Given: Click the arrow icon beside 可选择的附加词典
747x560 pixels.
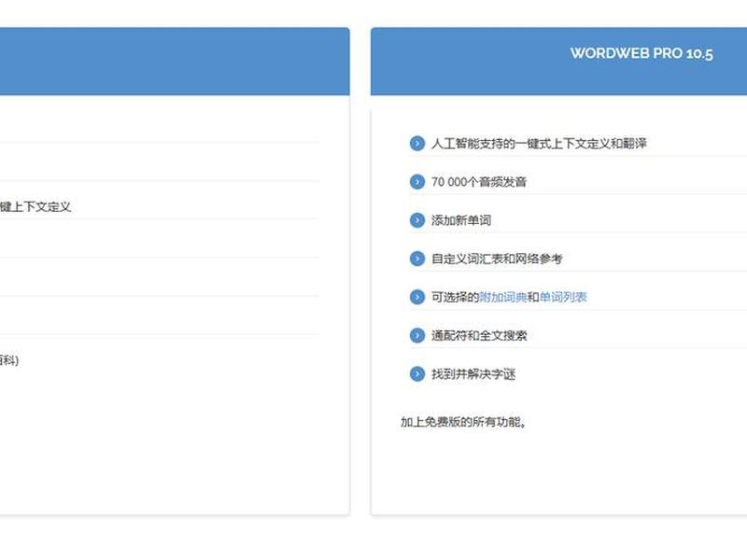Looking at the screenshot, I should [416, 297].
